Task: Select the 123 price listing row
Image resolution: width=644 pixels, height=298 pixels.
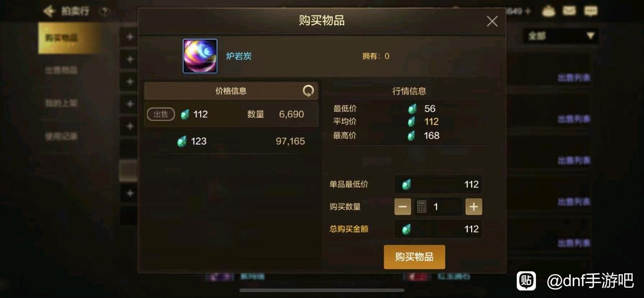Action: click(231, 141)
